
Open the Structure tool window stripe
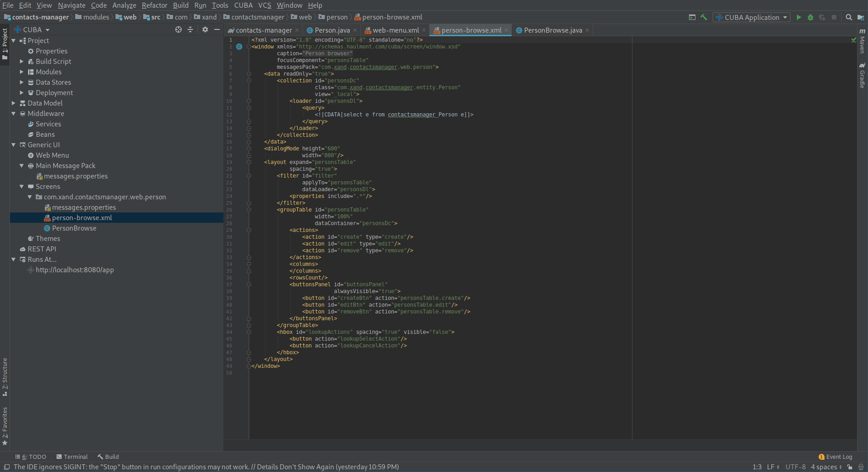pos(5,377)
